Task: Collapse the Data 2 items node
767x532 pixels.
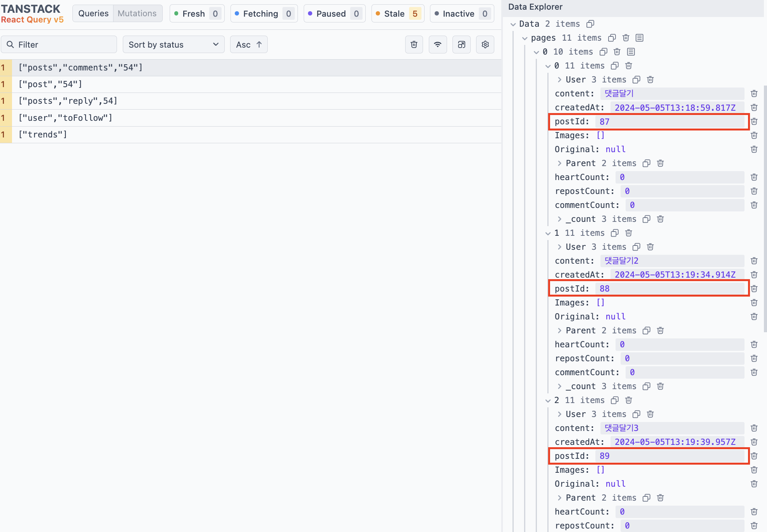Action: 513,24
